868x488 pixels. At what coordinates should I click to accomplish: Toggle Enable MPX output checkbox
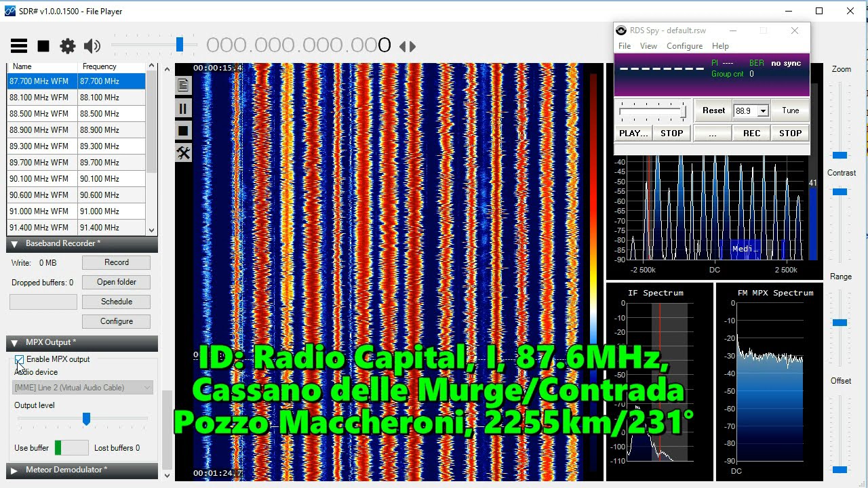pos(19,360)
